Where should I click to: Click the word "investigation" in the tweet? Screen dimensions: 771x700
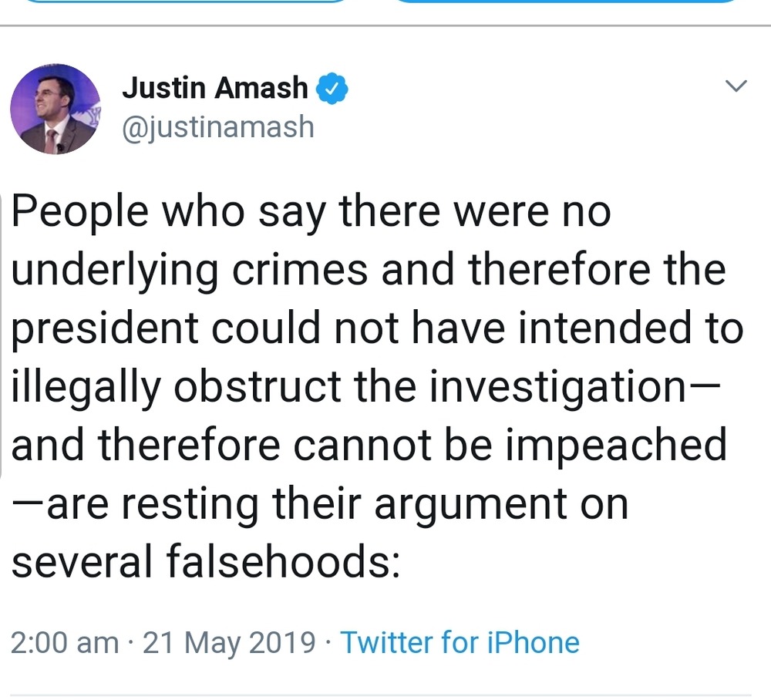coord(554,387)
